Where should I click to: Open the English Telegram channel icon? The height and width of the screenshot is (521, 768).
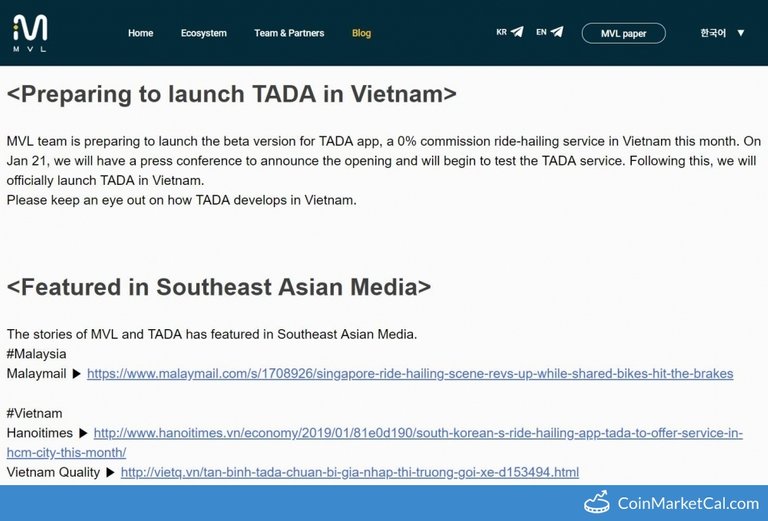pos(557,32)
